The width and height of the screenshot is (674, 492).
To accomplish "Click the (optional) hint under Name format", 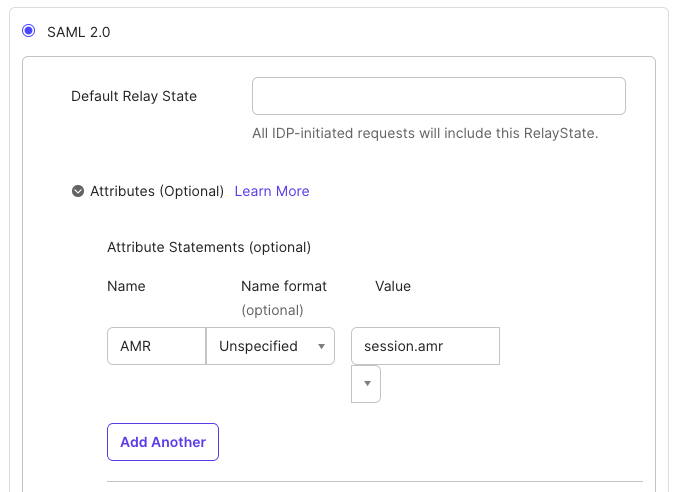I will 272,310.
